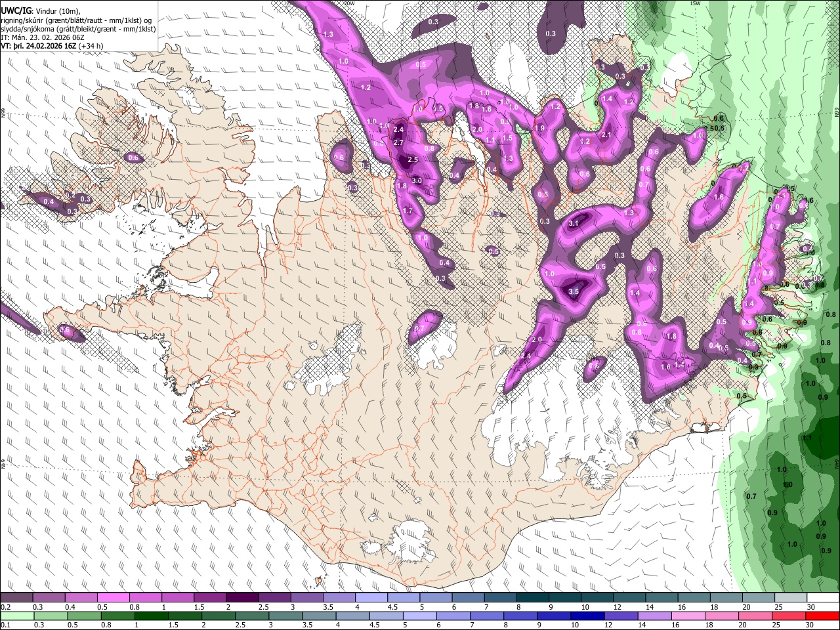This screenshot has width=840, height=630.
Task: Click the 3.5 precipitation value on the map
Action: pos(574,291)
